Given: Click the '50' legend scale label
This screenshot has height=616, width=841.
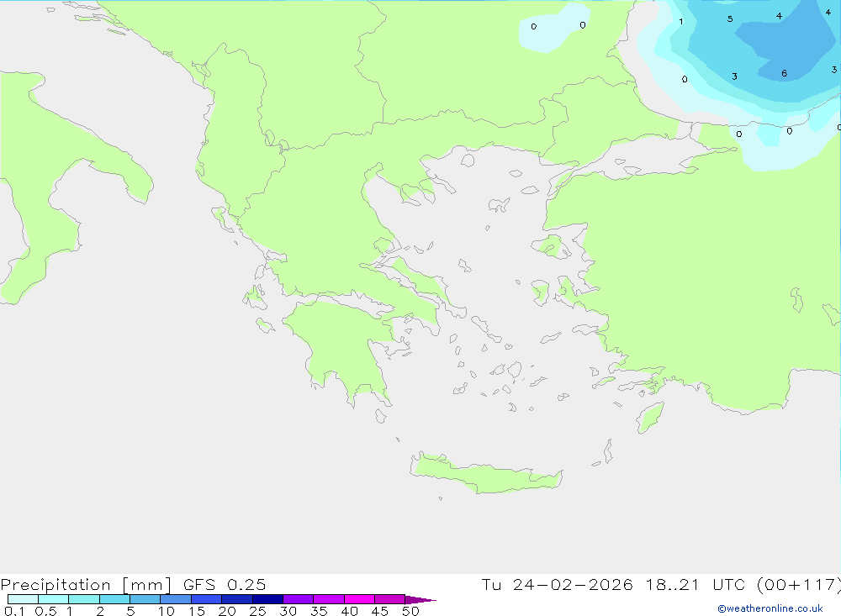Looking at the screenshot, I should click(411, 611).
